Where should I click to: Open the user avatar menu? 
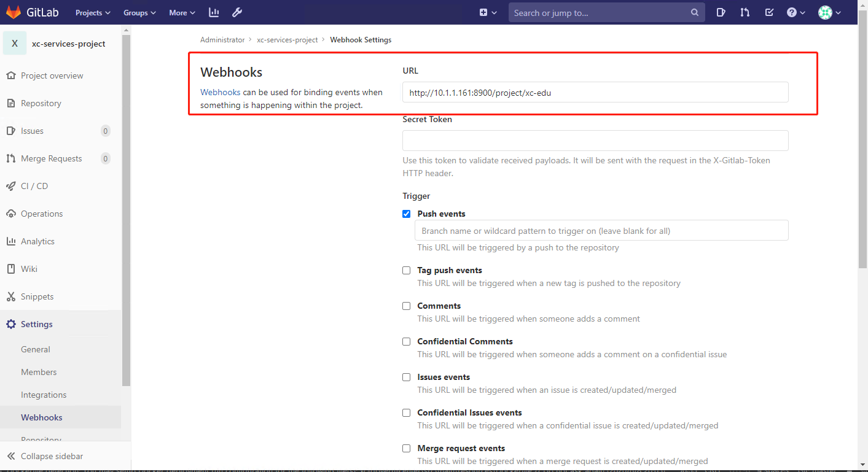(829, 12)
